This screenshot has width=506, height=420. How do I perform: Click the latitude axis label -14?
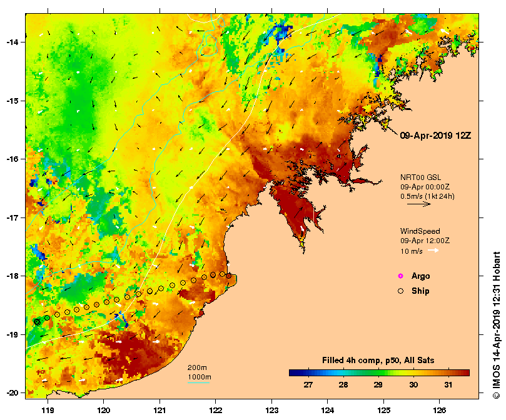pos(12,42)
